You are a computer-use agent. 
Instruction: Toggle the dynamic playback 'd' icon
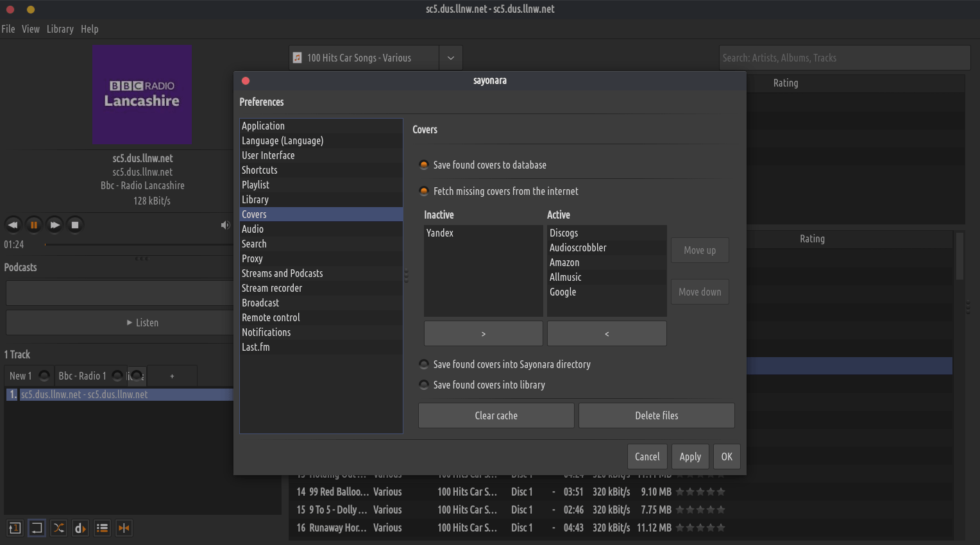(80, 528)
